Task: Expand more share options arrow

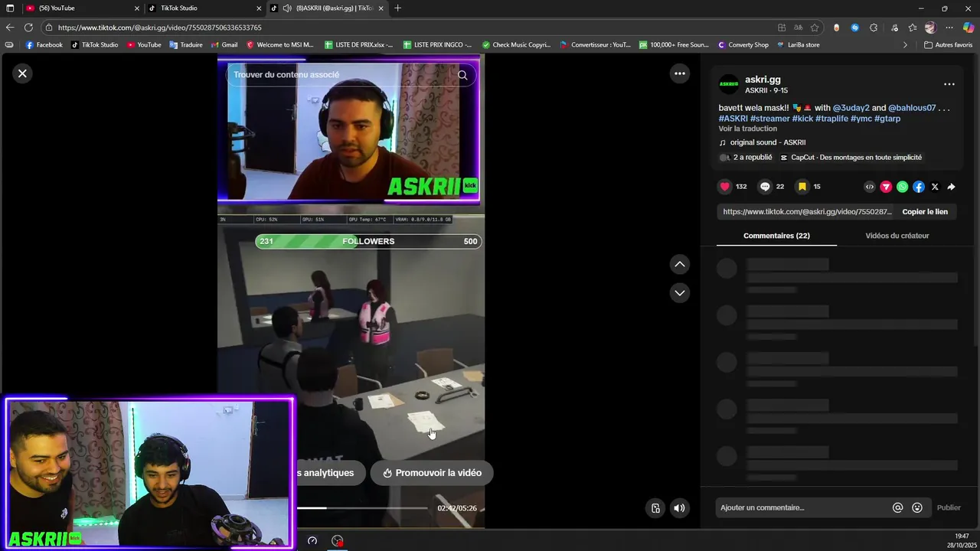Action: [951, 187]
